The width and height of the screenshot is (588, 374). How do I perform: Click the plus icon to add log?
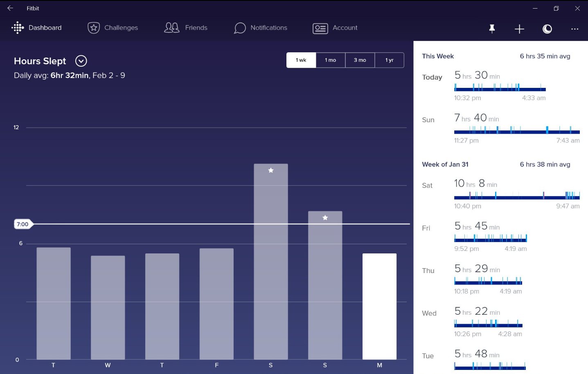pyautogui.click(x=519, y=29)
